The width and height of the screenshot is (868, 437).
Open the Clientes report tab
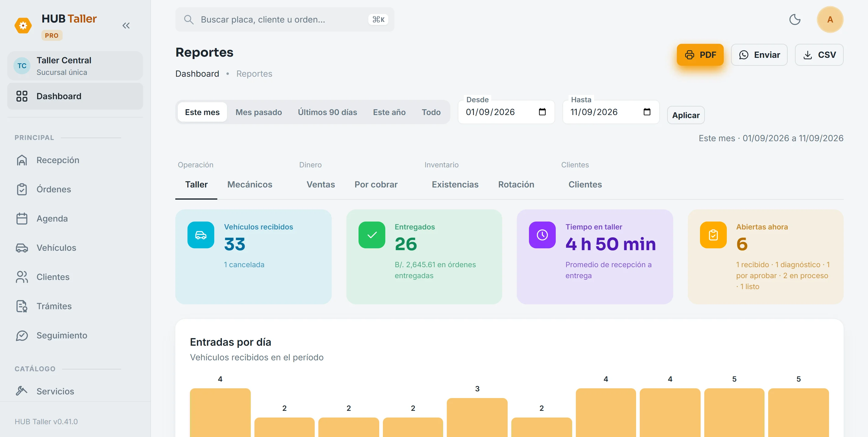(x=585, y=185)
